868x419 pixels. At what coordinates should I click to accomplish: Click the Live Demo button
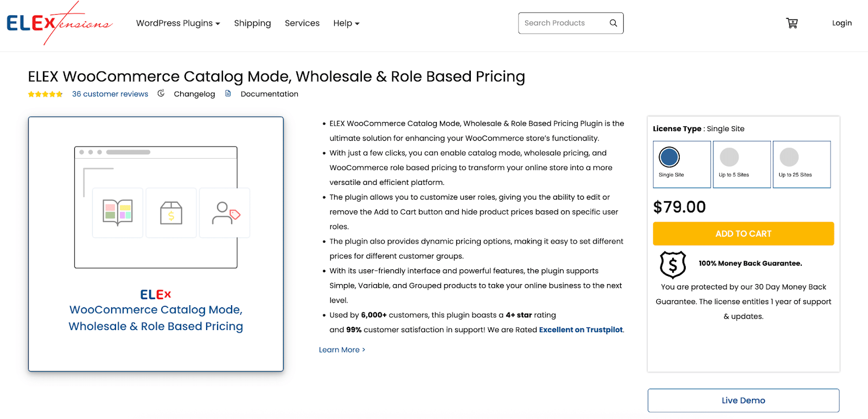click(743, 401)
